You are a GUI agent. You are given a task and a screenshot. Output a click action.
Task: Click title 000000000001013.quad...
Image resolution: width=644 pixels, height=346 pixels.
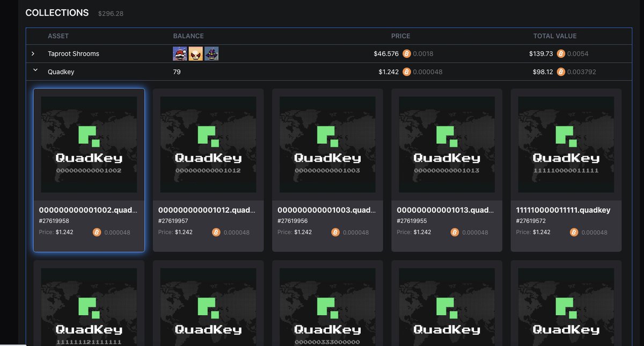coord(446,210)
